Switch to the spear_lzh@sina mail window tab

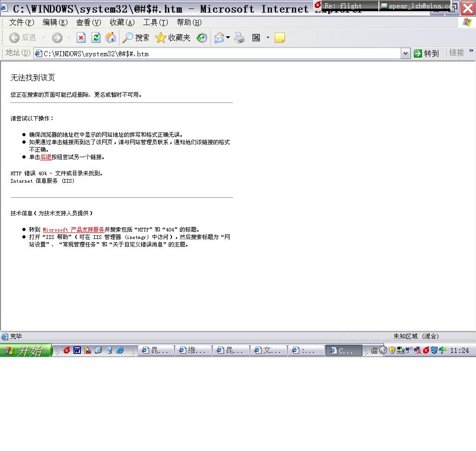(416, 6)
